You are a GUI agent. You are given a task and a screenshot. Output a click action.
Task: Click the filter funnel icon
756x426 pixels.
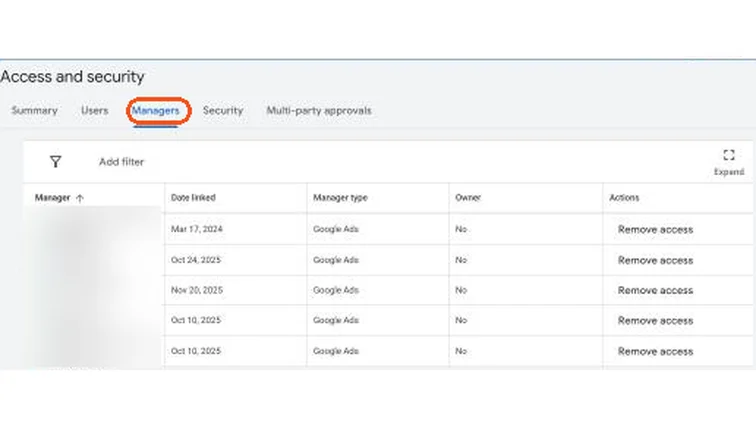coord(55,161)
